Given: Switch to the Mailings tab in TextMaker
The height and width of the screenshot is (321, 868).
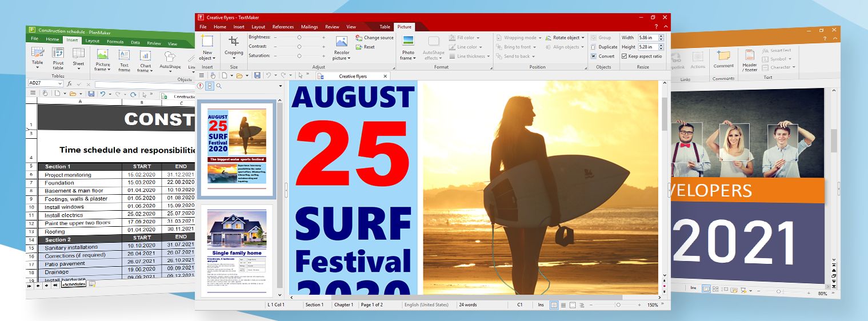Looking at the screenshot, I should pos(310,27).
